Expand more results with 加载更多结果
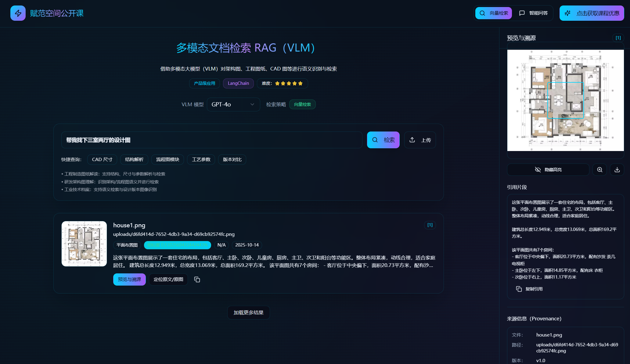This screenshot has height=364, width=630. pyautogui.click(x=248, y=312)
